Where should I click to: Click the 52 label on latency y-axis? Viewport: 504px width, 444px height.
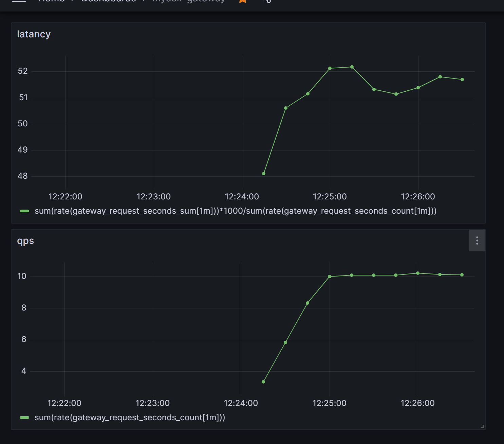23,71
